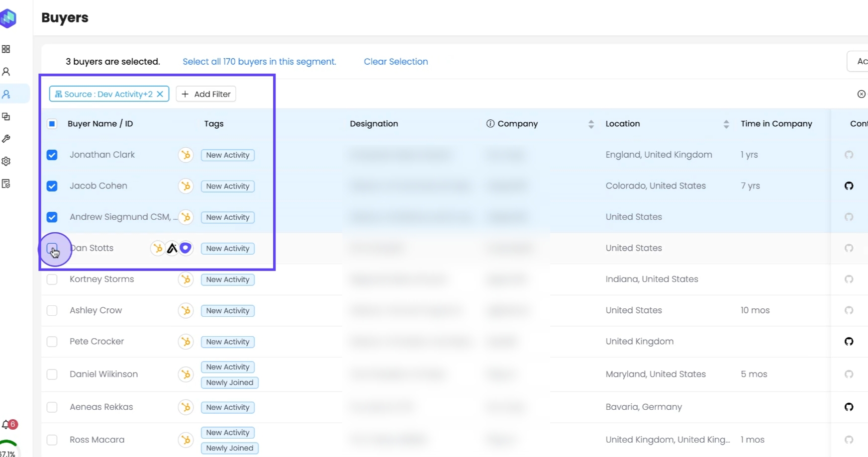Image resolution: width=868 pixels, height=457 pixels.
Task: Open the single-user contacts sidebar item
Action: (6, 72)
